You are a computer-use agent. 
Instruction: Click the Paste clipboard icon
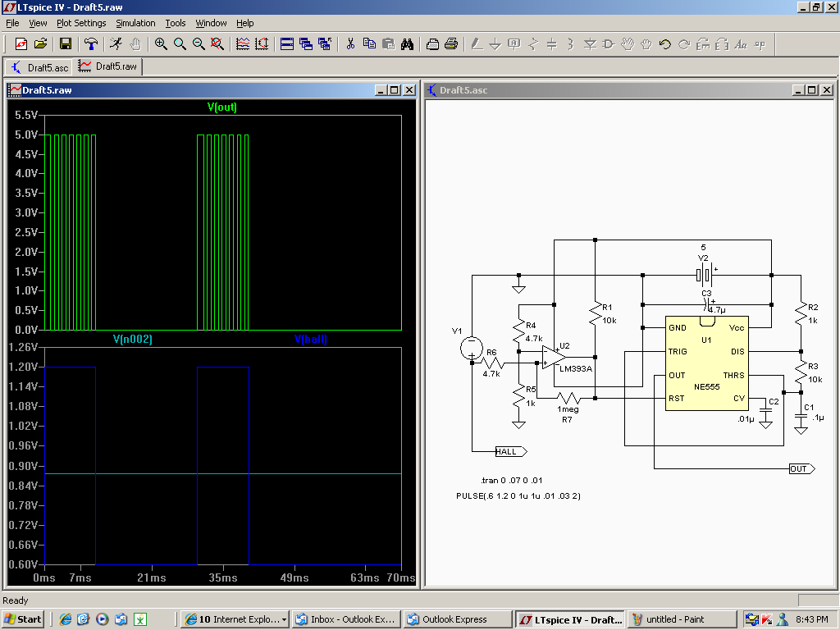(388, 44)
